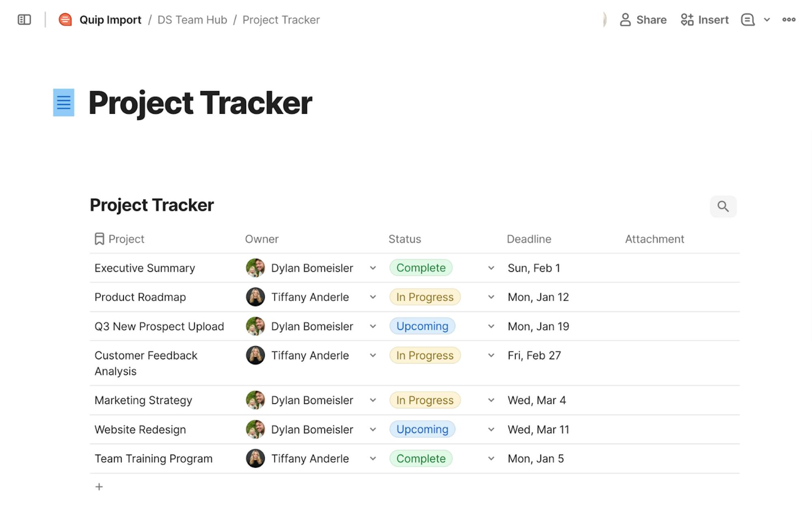Click the Share button
The height and width of the screenshot is (508, 812).
coord(643,20)
